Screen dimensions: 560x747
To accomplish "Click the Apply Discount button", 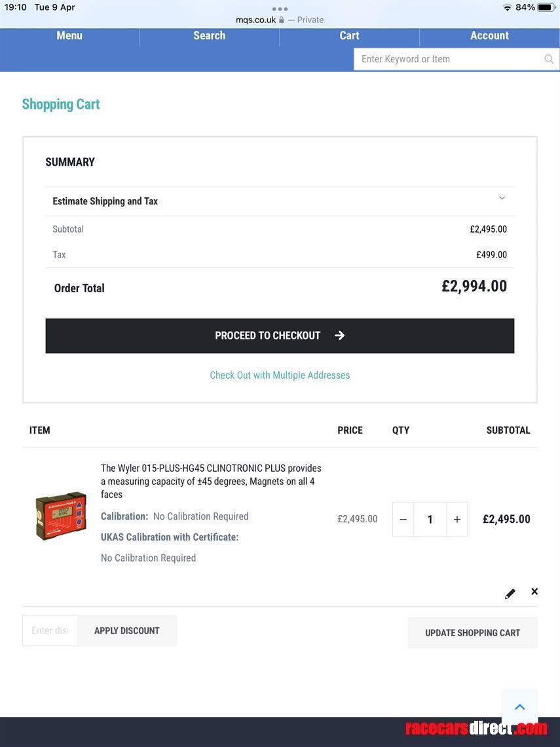I will click(x=126, y=630).
